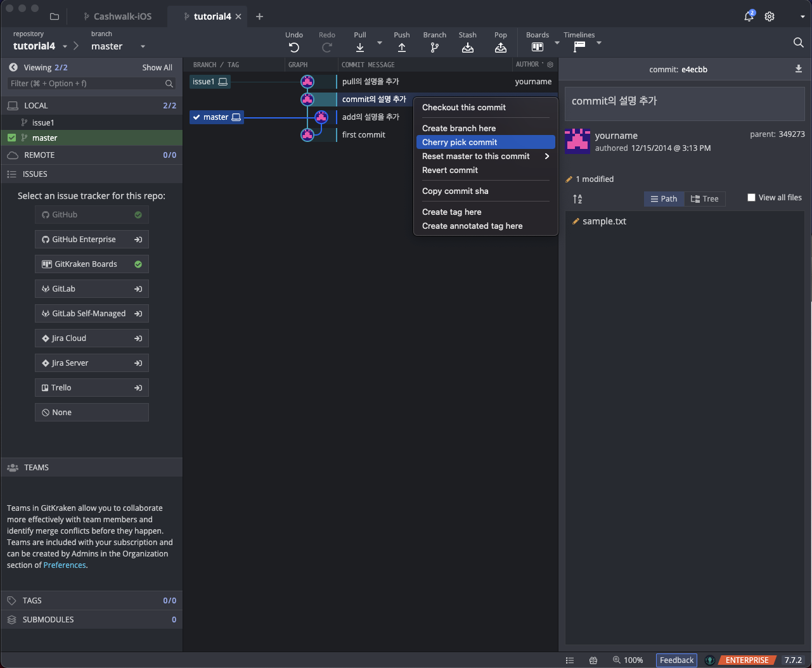Push changes using the Push icon
The image size is (812, 668).
coord(402,48)
